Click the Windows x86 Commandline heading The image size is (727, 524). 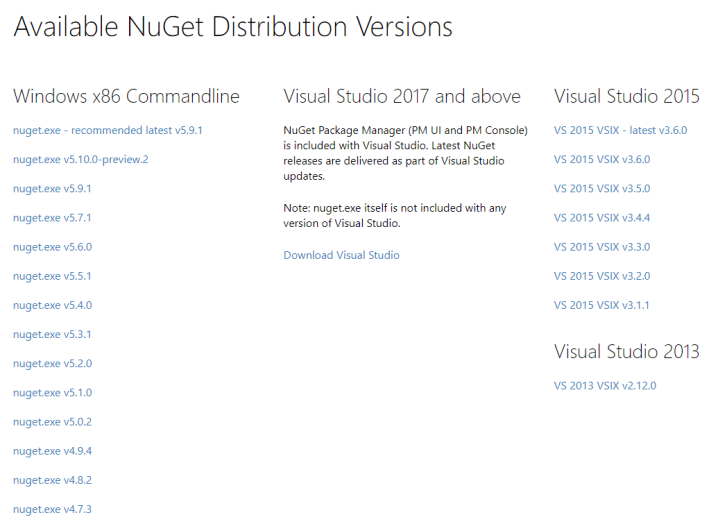[126, 96]
